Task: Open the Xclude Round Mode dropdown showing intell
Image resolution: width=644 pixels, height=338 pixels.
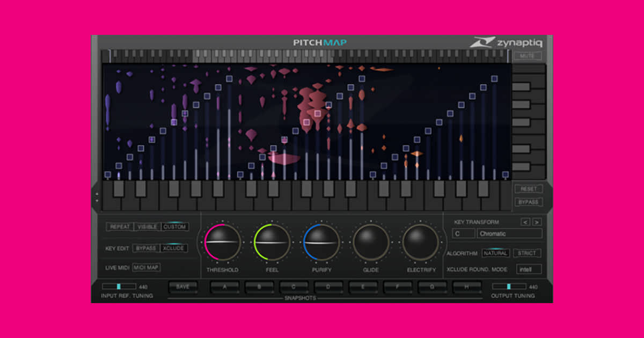Action: point(529,269)
